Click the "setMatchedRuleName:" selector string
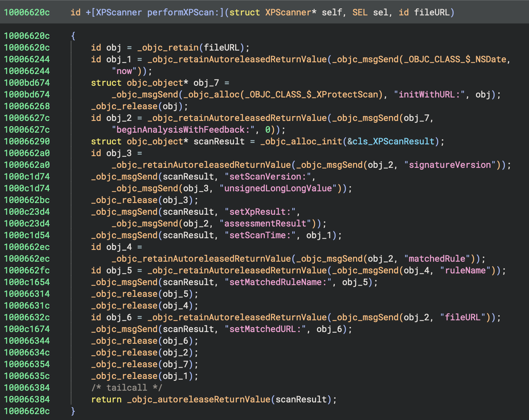 coord(278,282)
